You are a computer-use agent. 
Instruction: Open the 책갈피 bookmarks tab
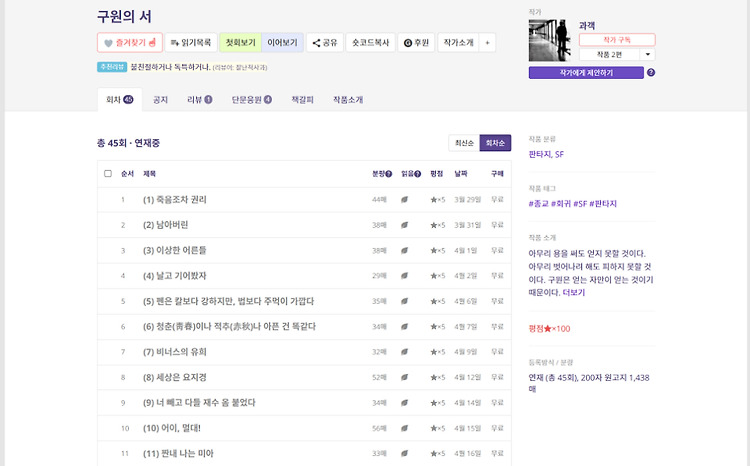pyautogui.click(x=302, y=100)
